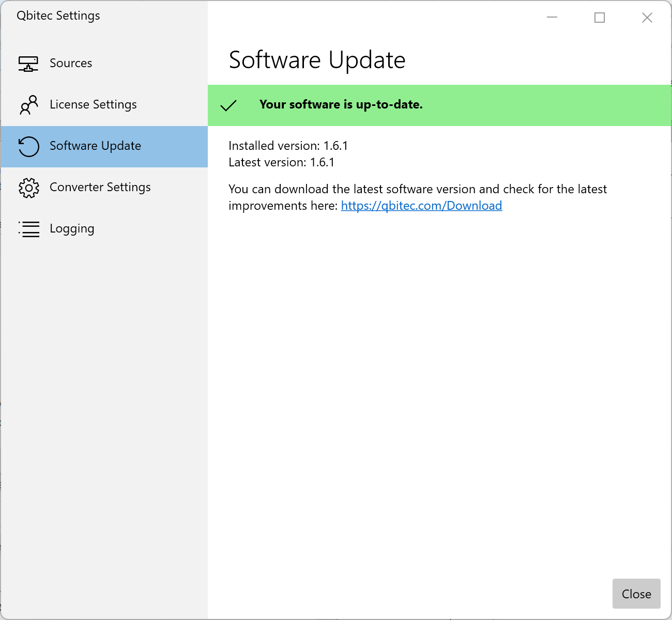Close the window using the title bar X
This screenshot has width=672, height=620.
(647, 18)
